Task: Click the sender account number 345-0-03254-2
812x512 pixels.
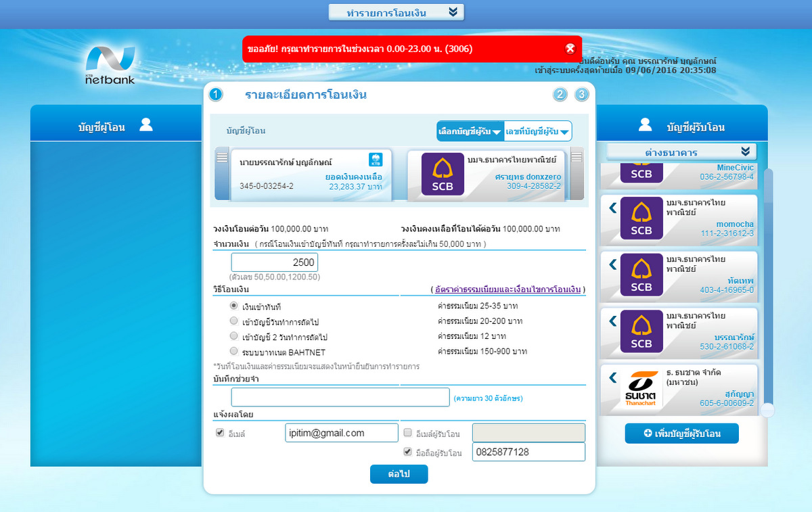Action: 267,186
